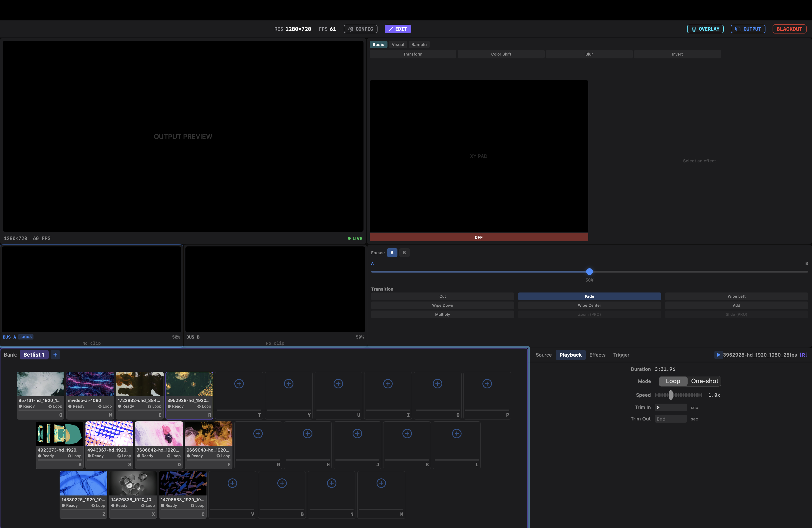The width and height of the screenshot is (812, 528).
Task: Create a new bank with the plus icon
Action: [55, 354]
